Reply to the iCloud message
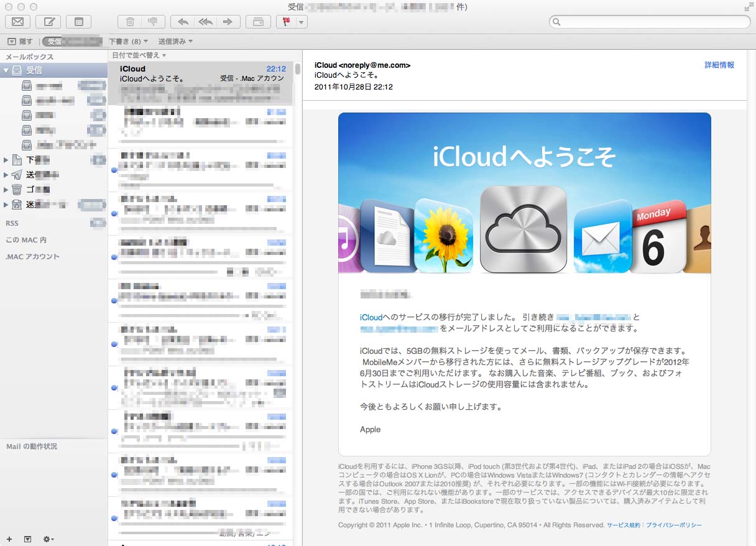 [182, 22]
